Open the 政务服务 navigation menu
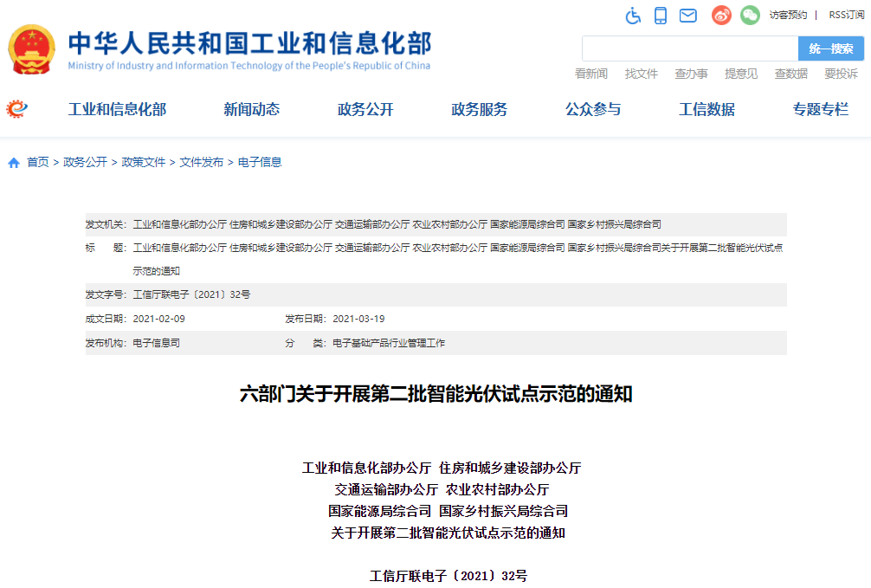 [480, 110]
